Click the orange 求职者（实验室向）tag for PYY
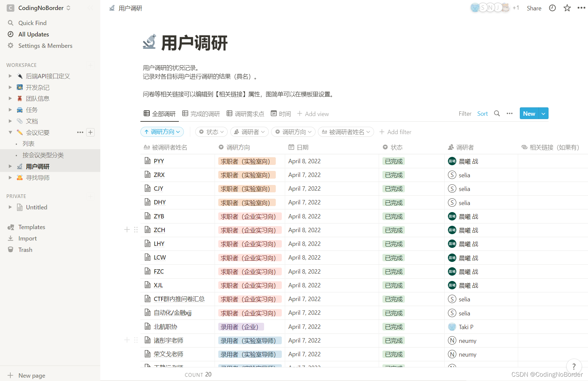 (247, 161)
